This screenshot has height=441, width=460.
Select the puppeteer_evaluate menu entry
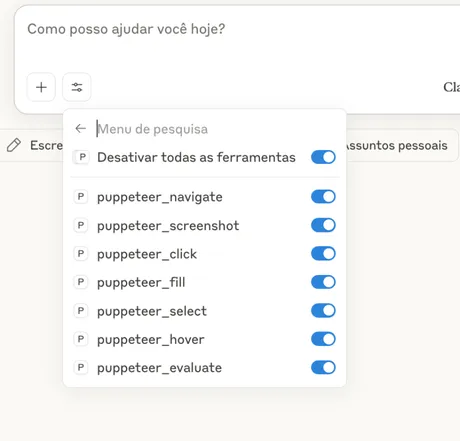tap(204, 368)
